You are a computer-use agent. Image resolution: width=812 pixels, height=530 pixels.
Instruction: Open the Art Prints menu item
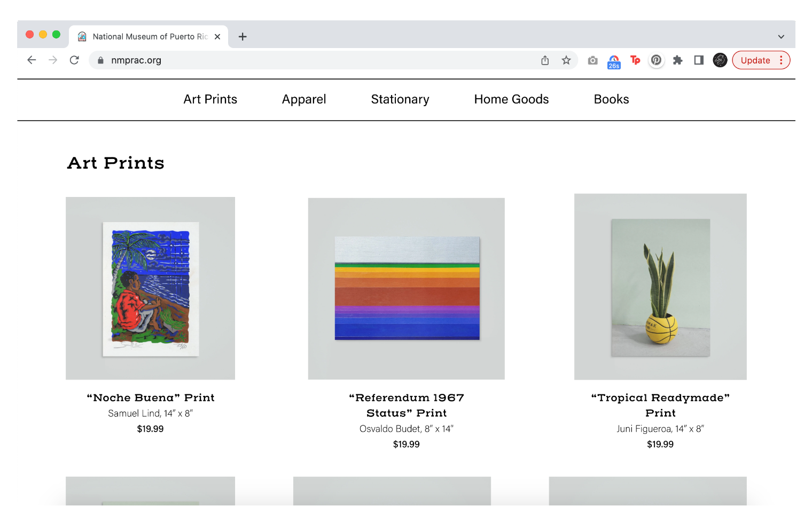(210, 99)
